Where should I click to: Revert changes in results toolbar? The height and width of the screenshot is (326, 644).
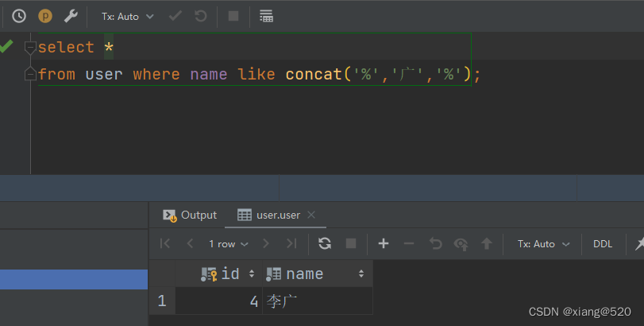435,243
